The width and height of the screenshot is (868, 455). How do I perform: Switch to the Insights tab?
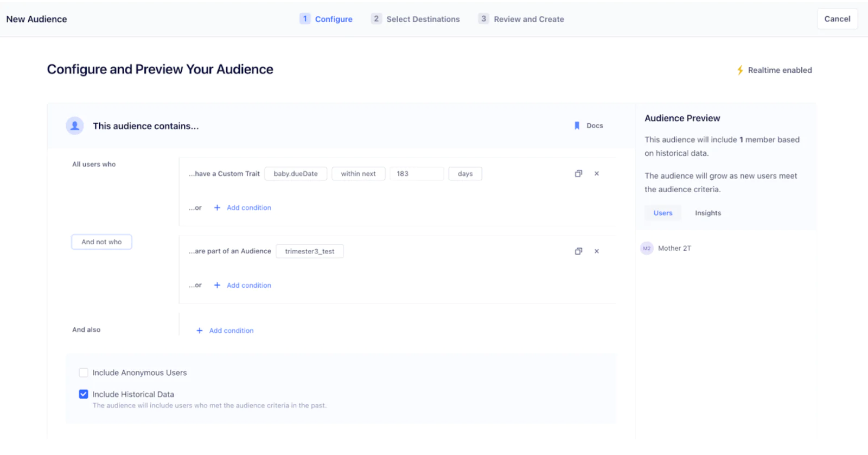pyautogui.click(x=708, y=213)
